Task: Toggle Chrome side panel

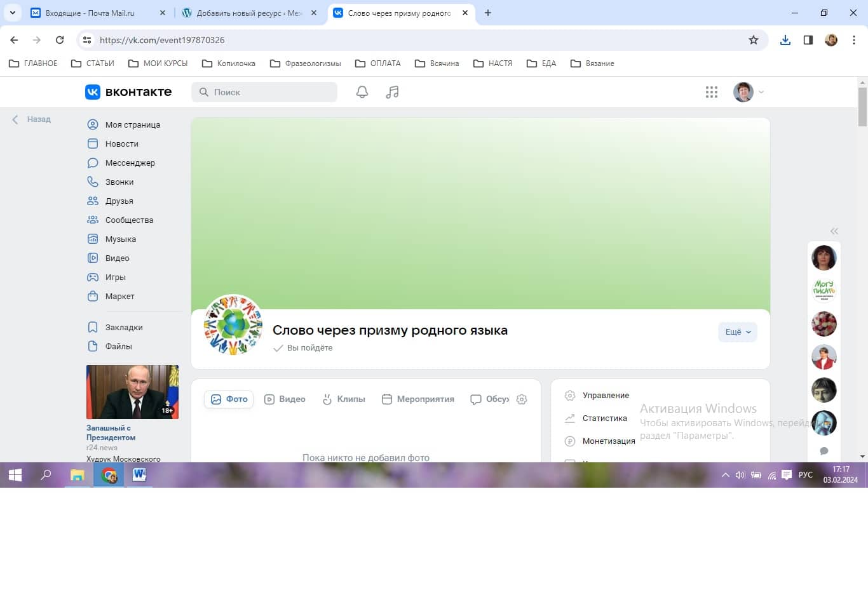Action: coord(808,40)
